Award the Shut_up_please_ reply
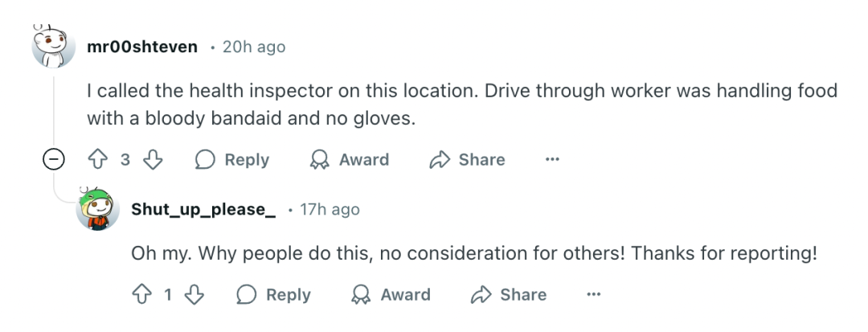 click(x=391, y=294)
